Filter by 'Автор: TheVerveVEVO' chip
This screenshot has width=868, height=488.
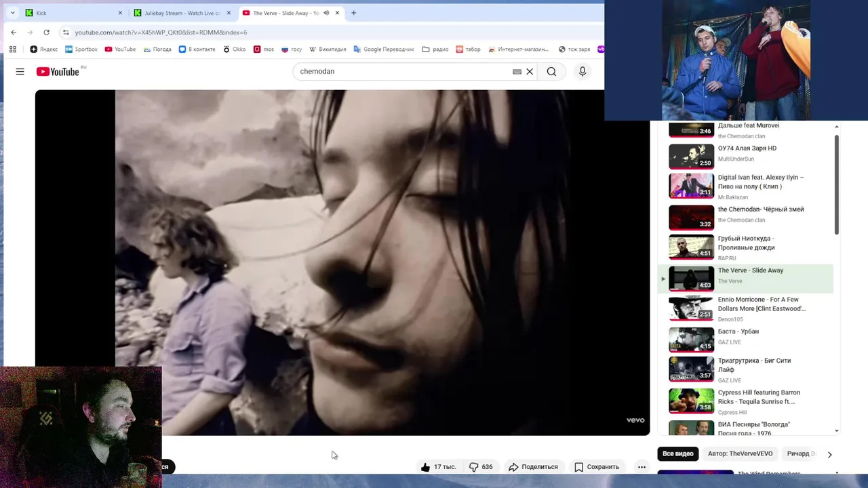click(741, 453)
